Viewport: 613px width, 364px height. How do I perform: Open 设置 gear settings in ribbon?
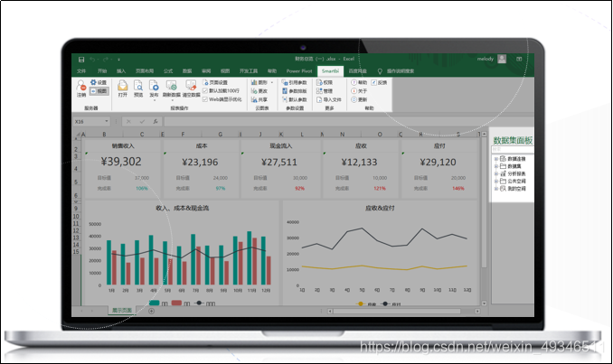[x=99, y=82]
